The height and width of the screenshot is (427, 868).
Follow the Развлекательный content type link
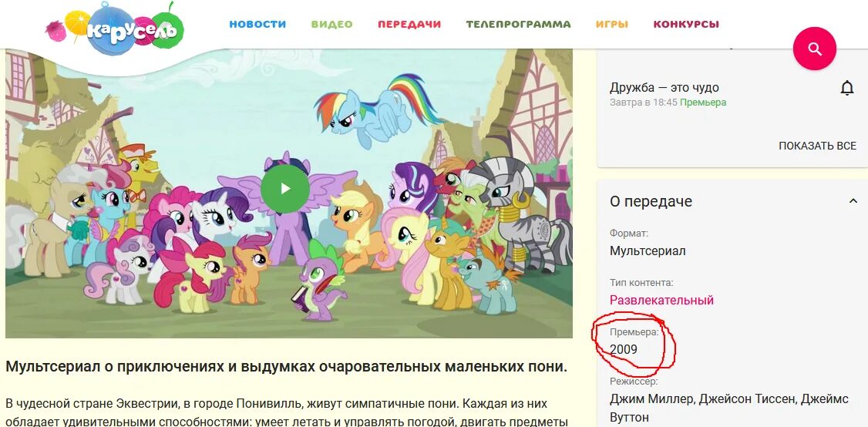point(661,300)
